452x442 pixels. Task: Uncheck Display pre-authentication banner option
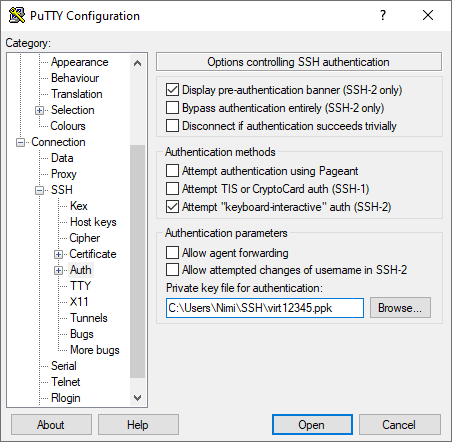172,90
